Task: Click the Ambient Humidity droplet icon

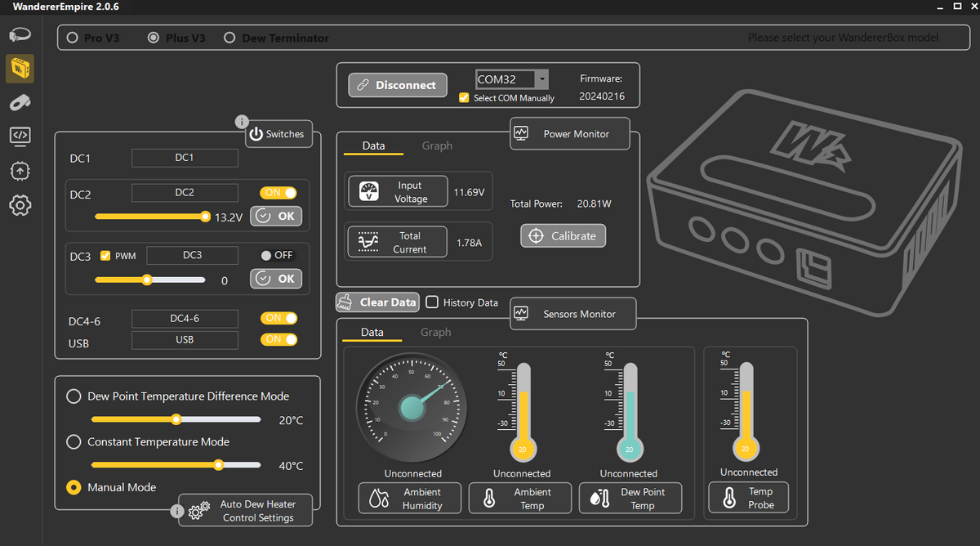Action: [379, 499]
